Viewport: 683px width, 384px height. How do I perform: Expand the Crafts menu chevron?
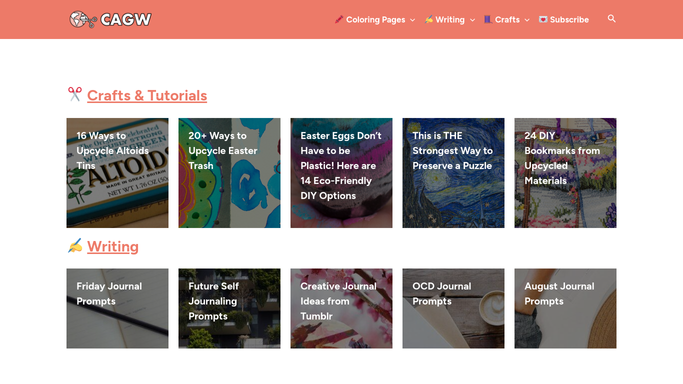point(527,20)
